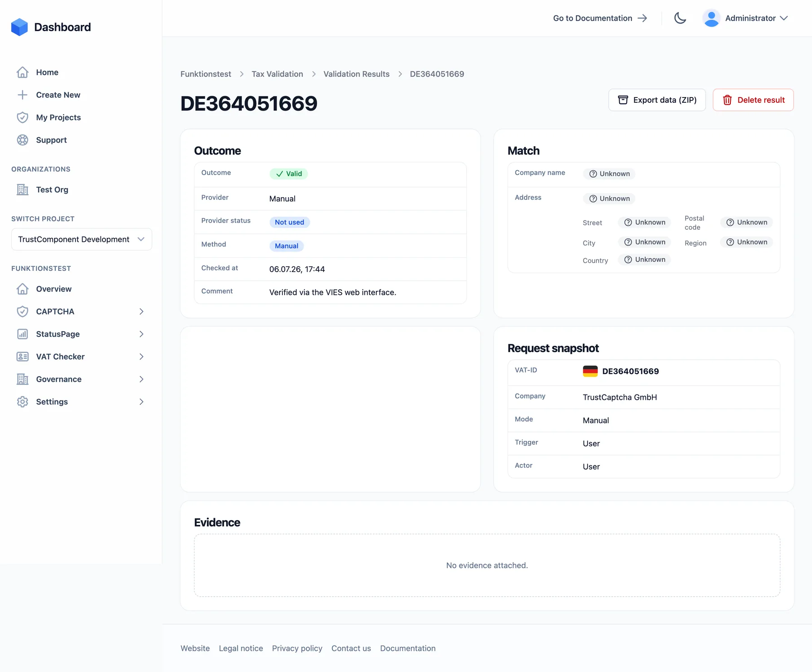Click the blue cube Dashboard logo
Viewport: 812px width, 672px height.
(x=19, y=27)
